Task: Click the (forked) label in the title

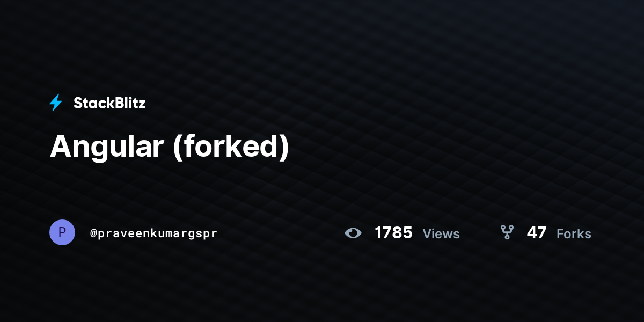Action: (231, 147)
